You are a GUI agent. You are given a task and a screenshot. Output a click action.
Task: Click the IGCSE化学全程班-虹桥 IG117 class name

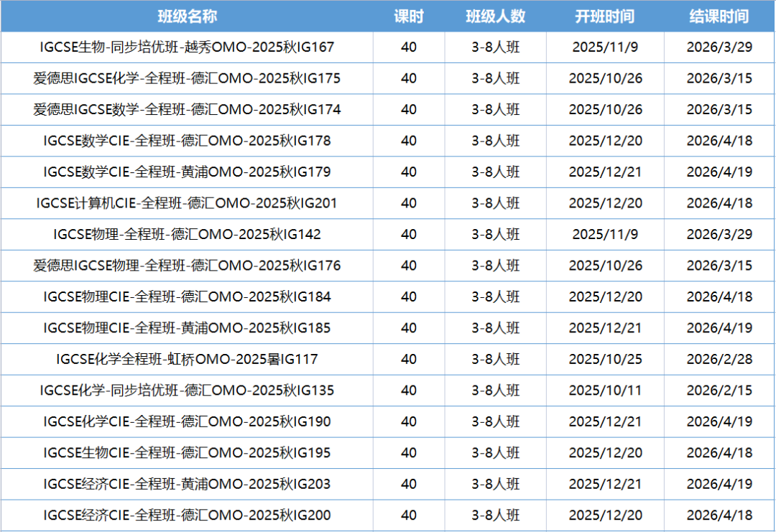point(187,359)
